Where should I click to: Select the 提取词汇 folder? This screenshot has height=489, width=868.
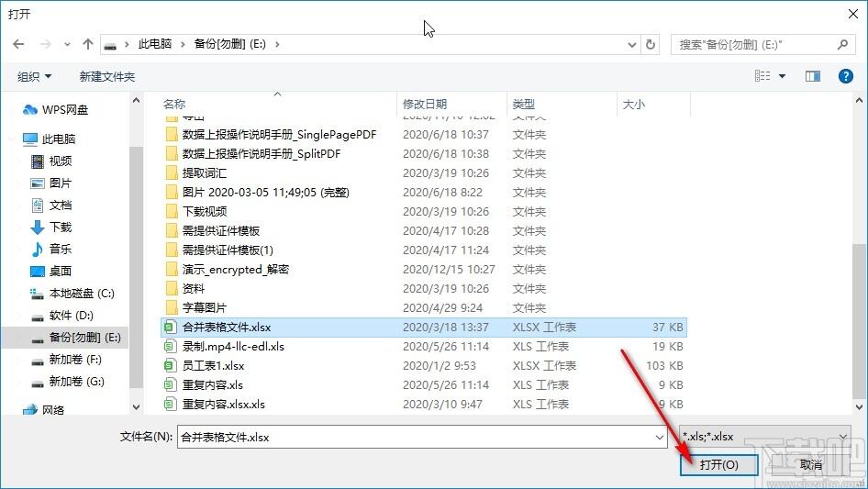[x=205, y=173]
